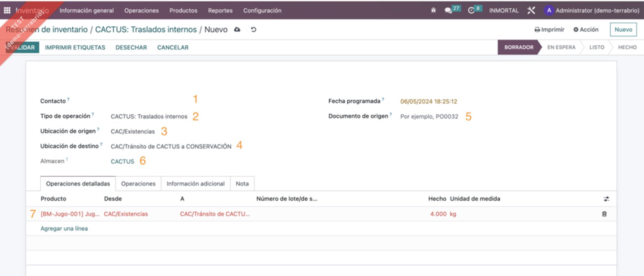Select the EN ESPERA status stage
This screenshot has width=644, height=276.
(561, 47)
